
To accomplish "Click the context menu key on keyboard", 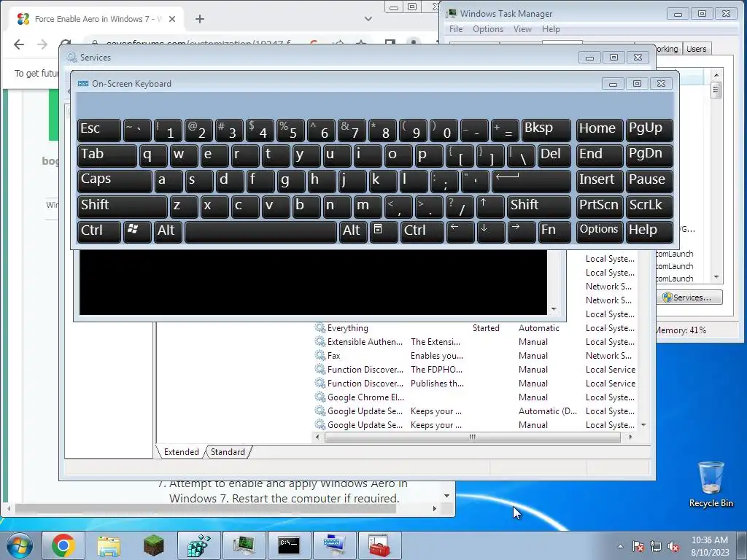I will click(x=384, y=232).
